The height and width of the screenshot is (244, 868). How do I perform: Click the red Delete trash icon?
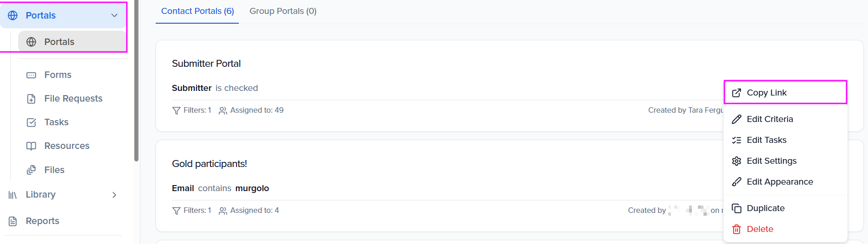[x=736, y=229]
